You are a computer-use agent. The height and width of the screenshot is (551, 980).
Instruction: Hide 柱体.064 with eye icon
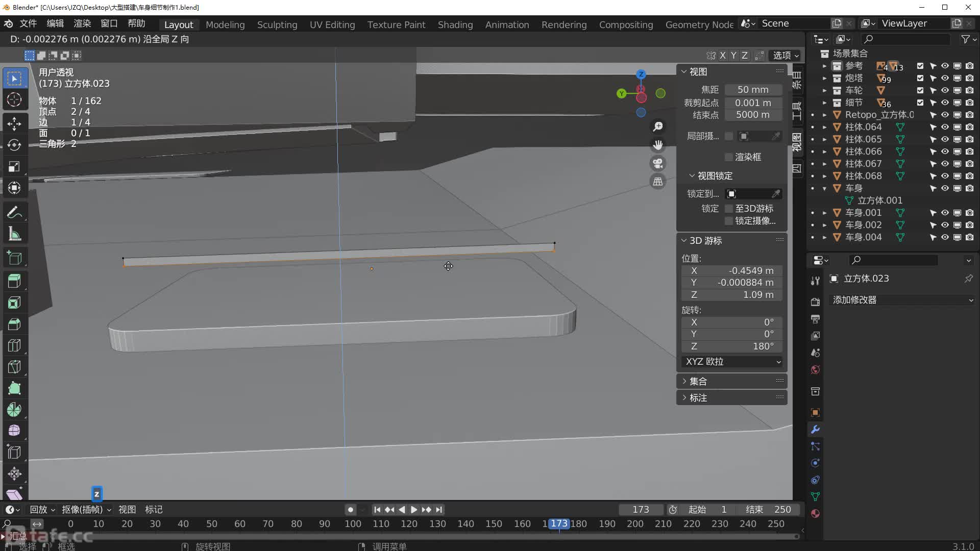pos(945,127)
